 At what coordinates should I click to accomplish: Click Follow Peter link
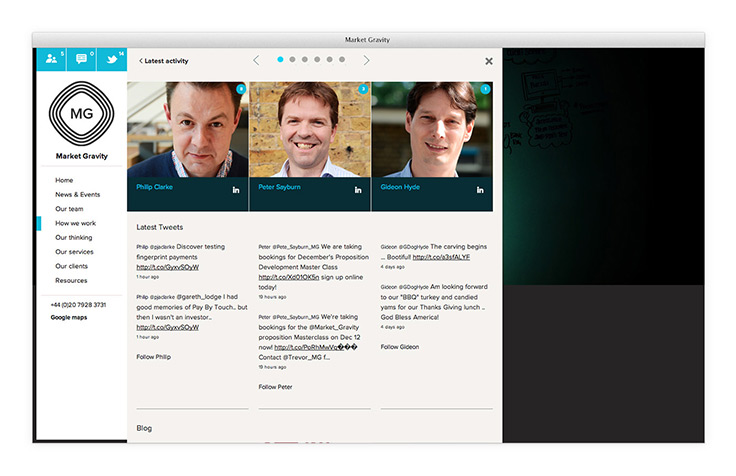point(276,387)
